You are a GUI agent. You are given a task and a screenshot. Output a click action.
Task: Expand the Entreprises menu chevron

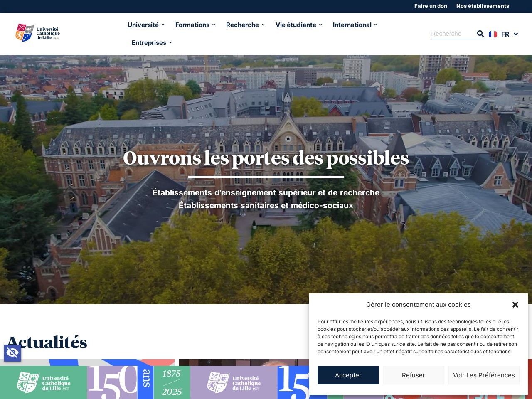[170, 42]
